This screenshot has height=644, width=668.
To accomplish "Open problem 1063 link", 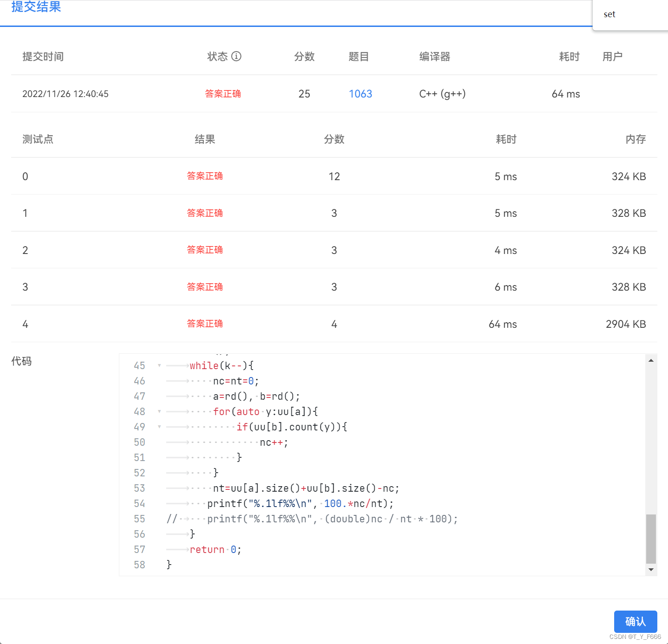I will pyautogui.click(x=360, y=94).
